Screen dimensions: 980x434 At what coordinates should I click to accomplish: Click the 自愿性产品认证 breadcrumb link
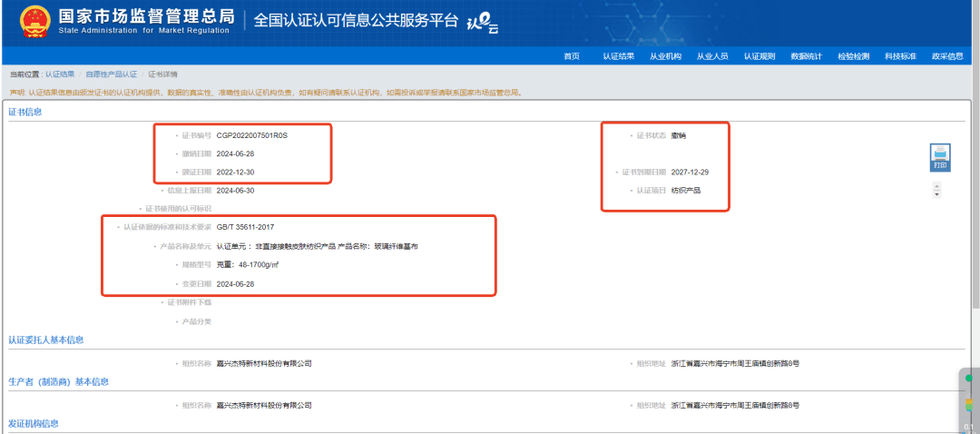[x=112, y=74]
